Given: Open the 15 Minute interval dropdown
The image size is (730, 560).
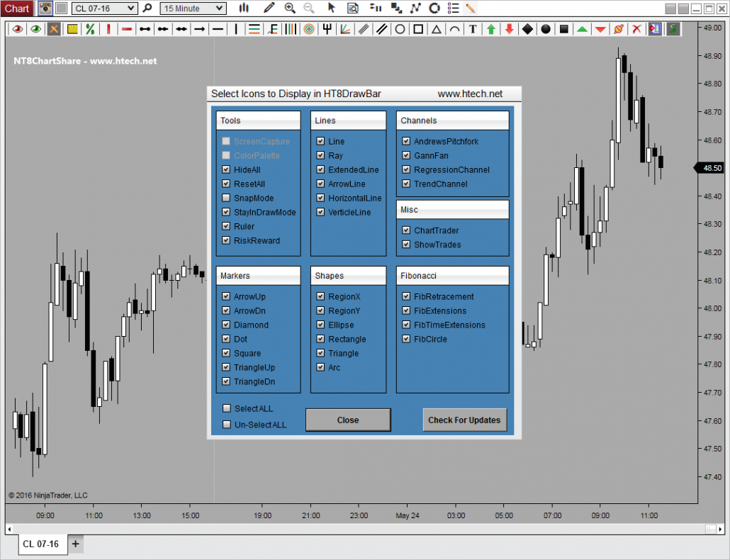Looking at the screenshot, I should click(x=193, y=9).
